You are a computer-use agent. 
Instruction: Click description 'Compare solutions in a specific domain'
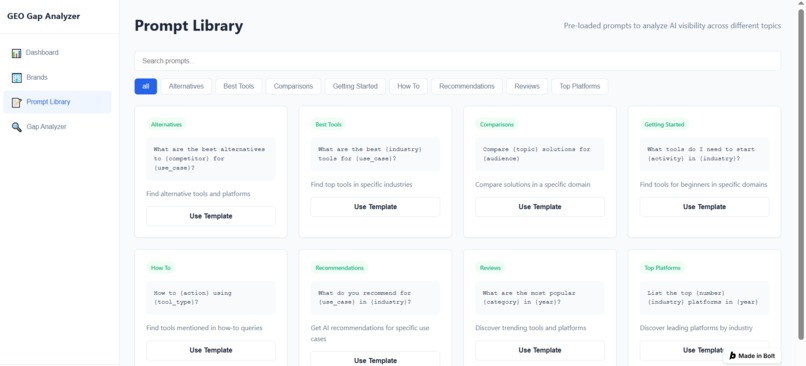click(533, 185)
